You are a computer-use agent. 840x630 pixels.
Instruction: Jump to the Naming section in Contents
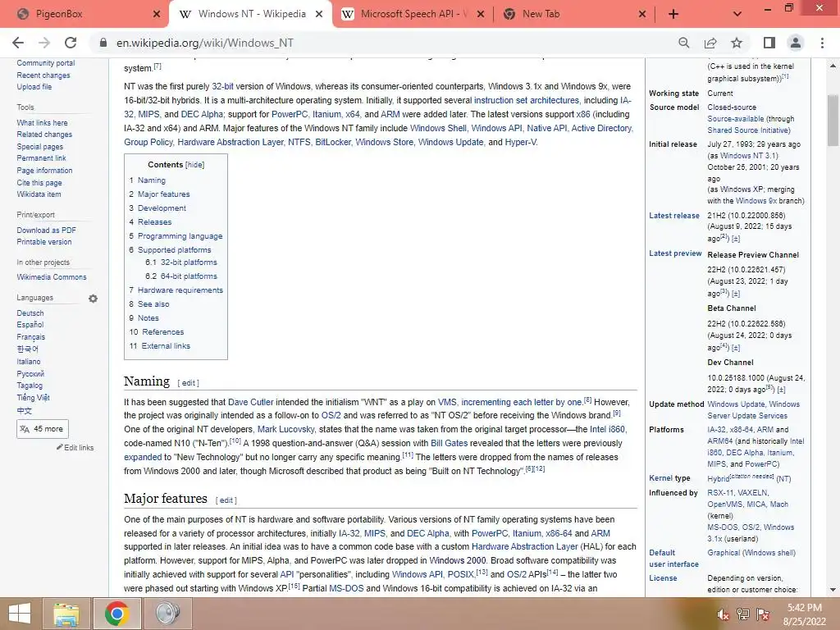pyautogui.click(x=152, y=180)
